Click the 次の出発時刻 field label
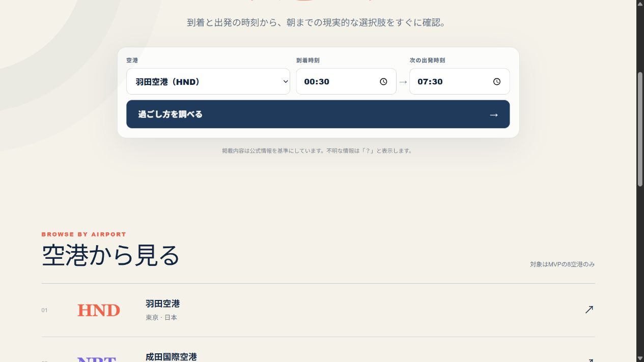This screenshot has width=644, height=362. pos(427,61)
